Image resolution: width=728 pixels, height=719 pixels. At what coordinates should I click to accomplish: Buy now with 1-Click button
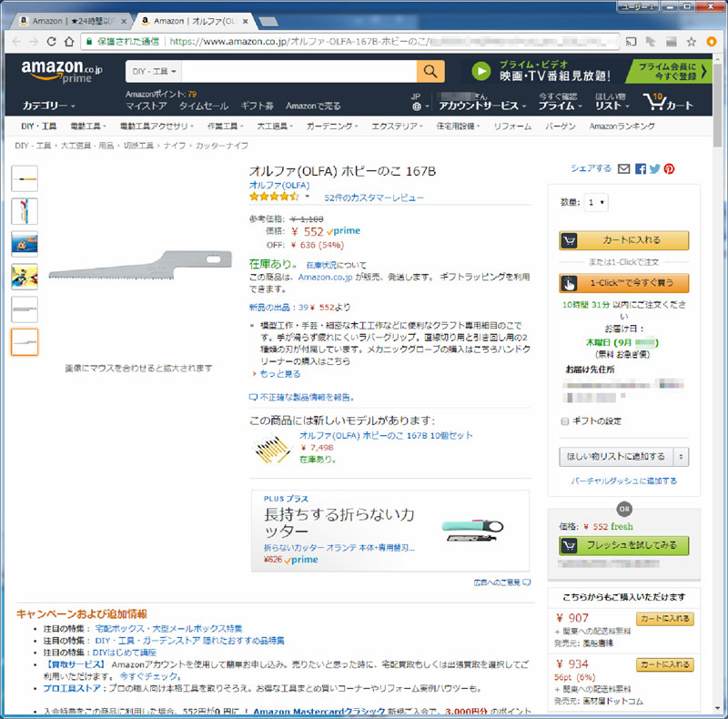(x=623, y=283)
